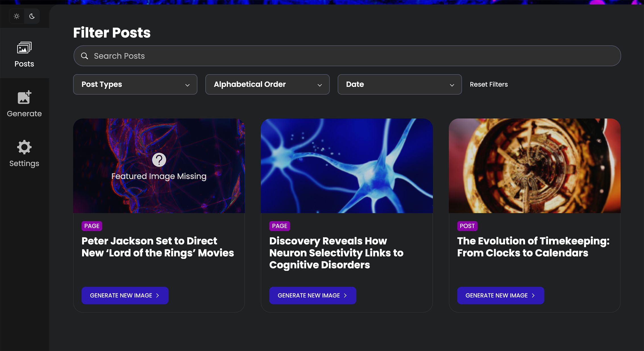Click the PAGE tag on Neuron card

(x=279, y=226)
